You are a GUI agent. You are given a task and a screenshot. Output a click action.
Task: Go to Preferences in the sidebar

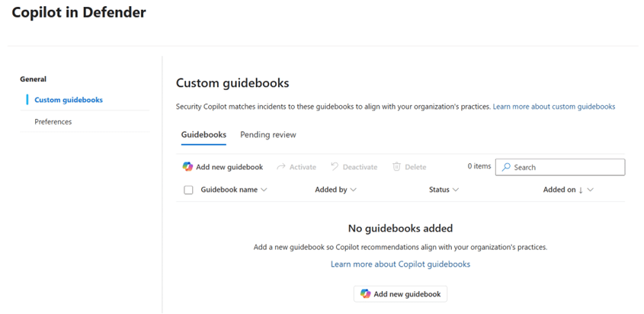[53, 122]
